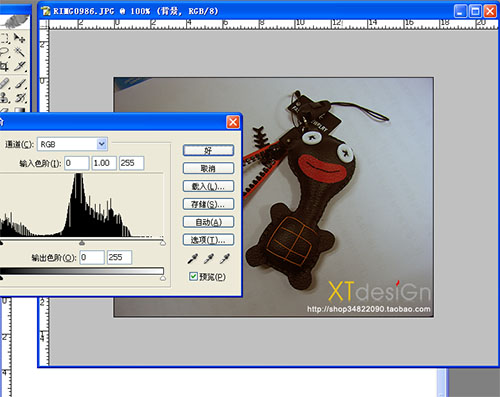Click the 好 OK button
Image resolution: width=500 pixels, height=397 pixels.
click(208, 151)
